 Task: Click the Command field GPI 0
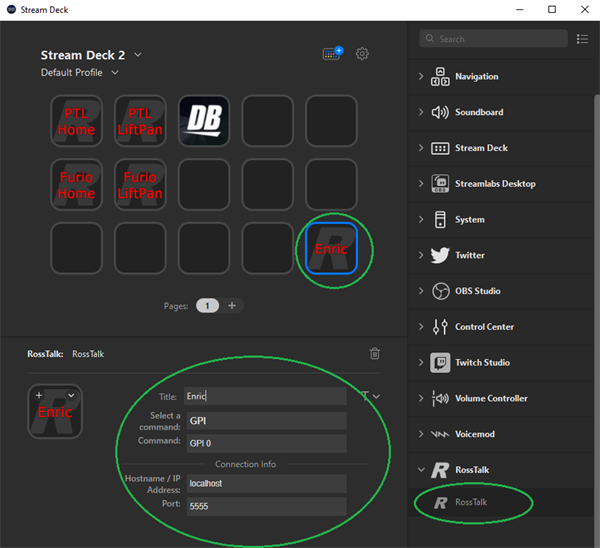[x=266, y=443]
